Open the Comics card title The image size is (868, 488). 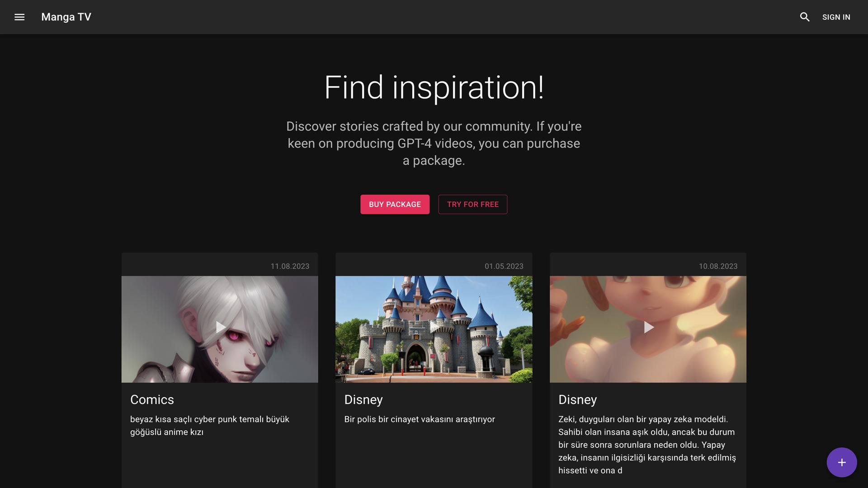pos(152,399)
